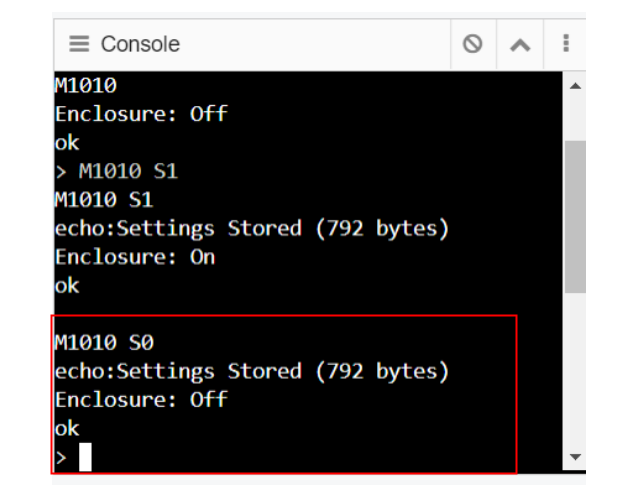Click the Settings Stored line below M1010 S0
Viewport: 629px width, 504px height.
tap(252, 372)
